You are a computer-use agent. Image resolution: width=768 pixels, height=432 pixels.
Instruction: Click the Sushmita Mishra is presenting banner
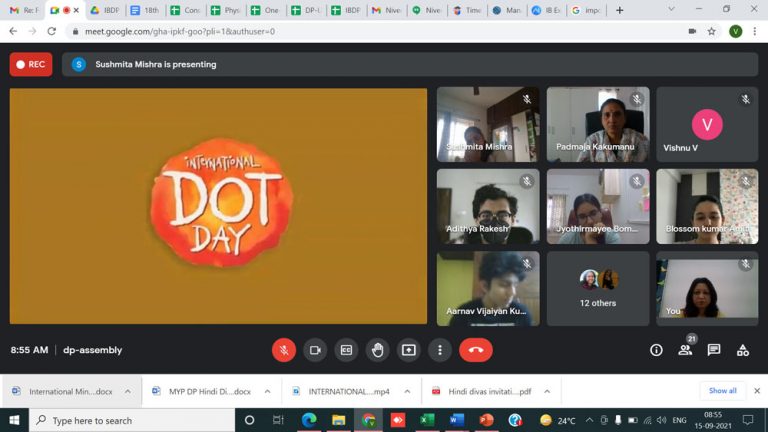(410, 64)
